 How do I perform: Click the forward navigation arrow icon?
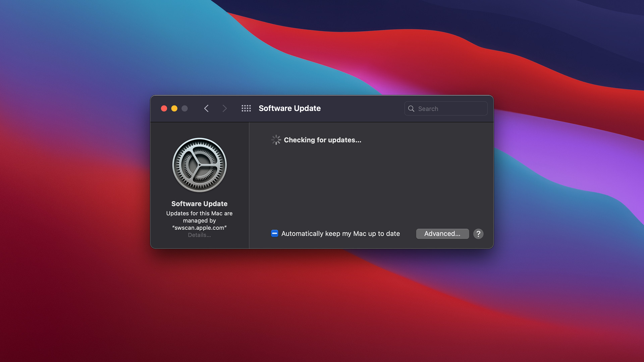click(x=224, y=108)
